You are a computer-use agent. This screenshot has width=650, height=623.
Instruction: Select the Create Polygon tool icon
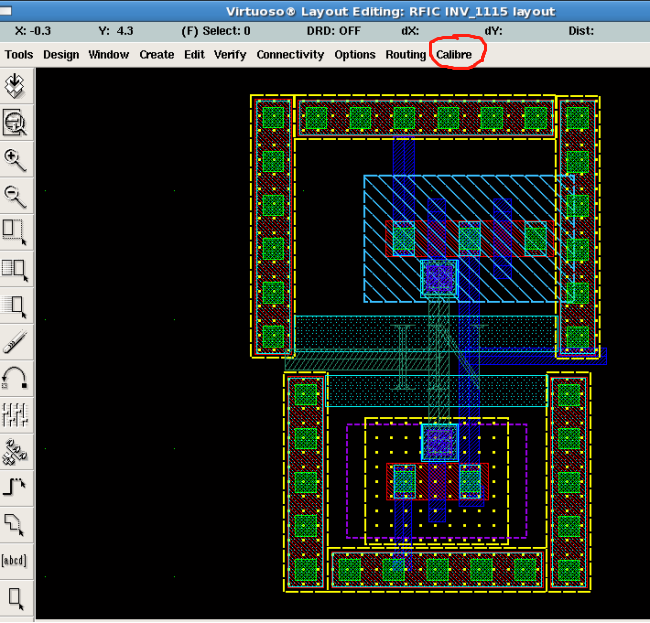click(15, 524)
